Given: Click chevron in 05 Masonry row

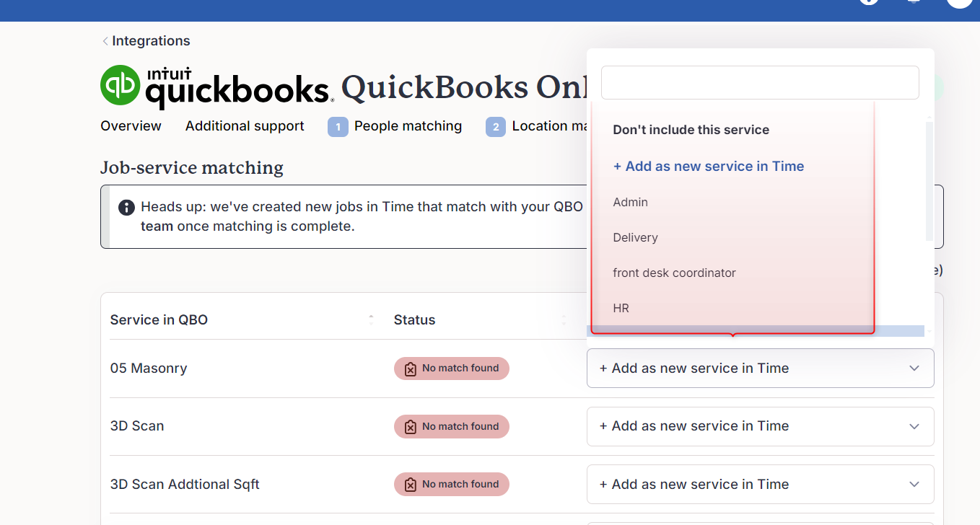Looking at the screenshot, I should (914, 369).
